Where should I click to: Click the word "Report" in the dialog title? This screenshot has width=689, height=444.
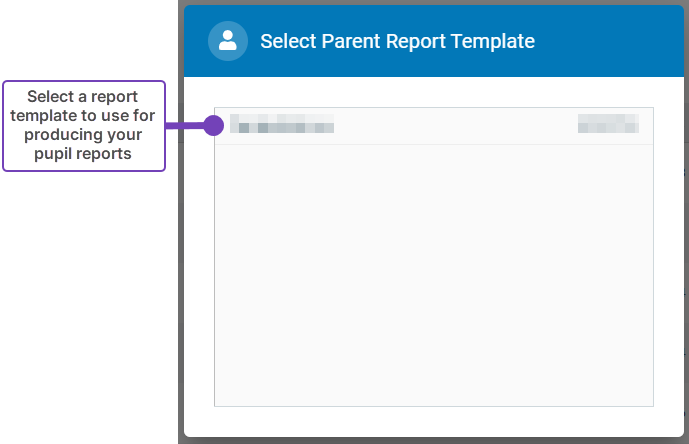point(417,41)
